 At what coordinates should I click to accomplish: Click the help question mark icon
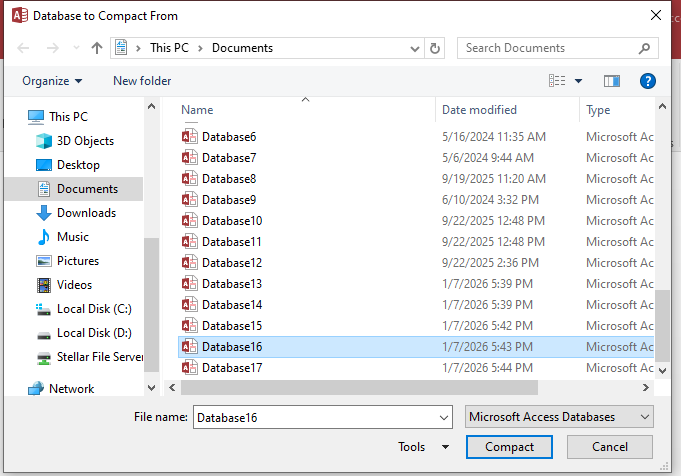coord(648,81)
